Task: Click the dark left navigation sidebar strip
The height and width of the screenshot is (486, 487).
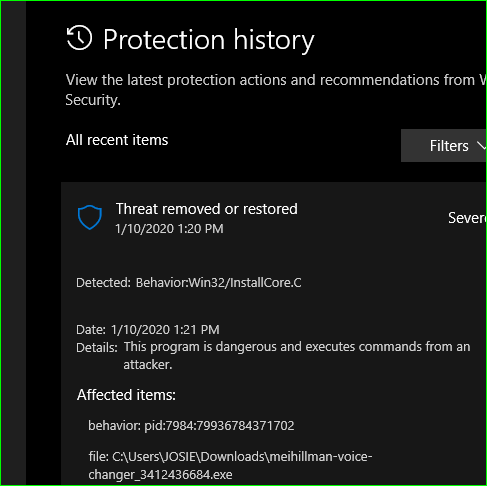Action: (13, 243)
